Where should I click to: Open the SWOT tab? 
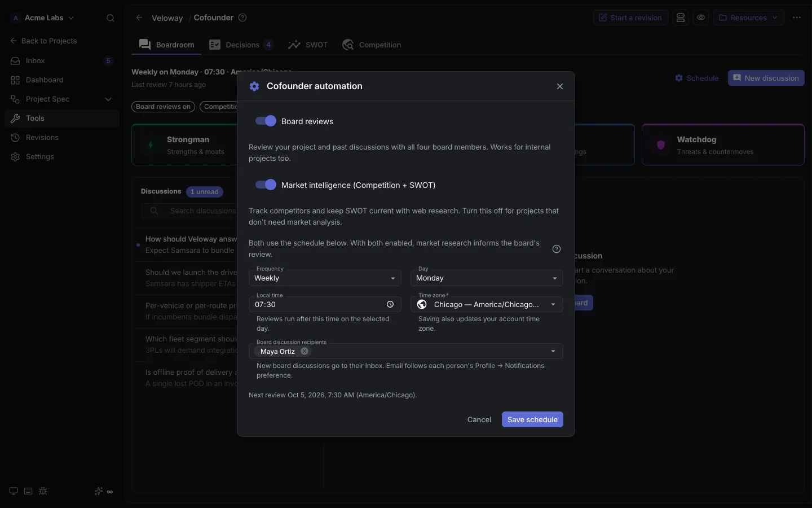(307, 45)
